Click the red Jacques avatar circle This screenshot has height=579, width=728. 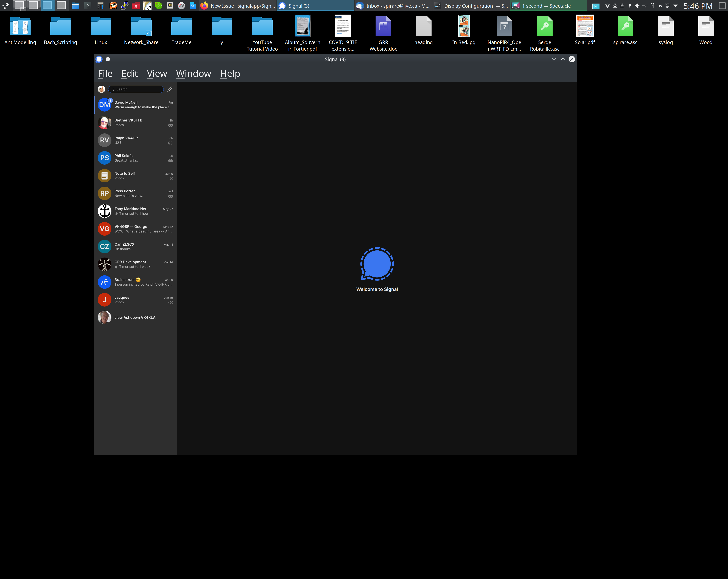(104, 300)
